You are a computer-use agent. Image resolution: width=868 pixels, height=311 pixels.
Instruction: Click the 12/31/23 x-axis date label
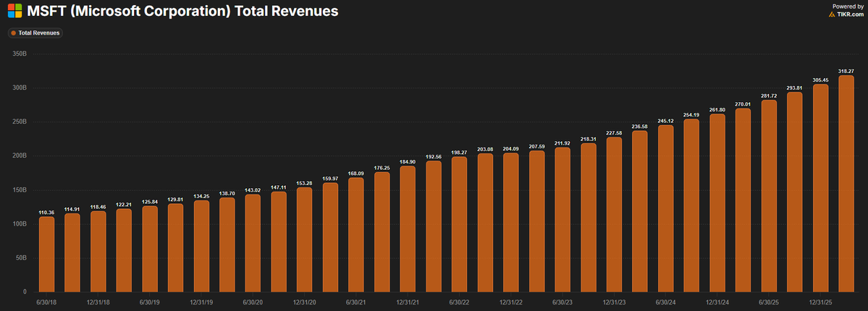(x=614, y=303)
